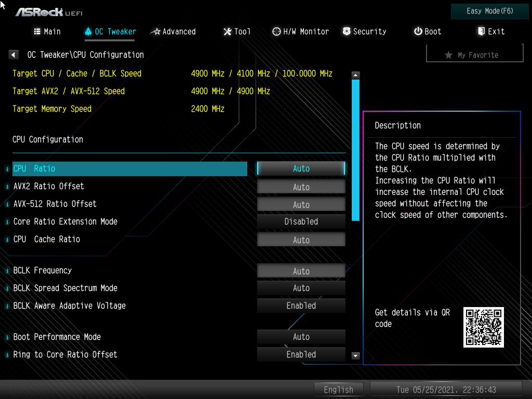The height and width of the screenshot is (399, 532).
Task: Change language via the English button
Action: [x=338, y=389]
